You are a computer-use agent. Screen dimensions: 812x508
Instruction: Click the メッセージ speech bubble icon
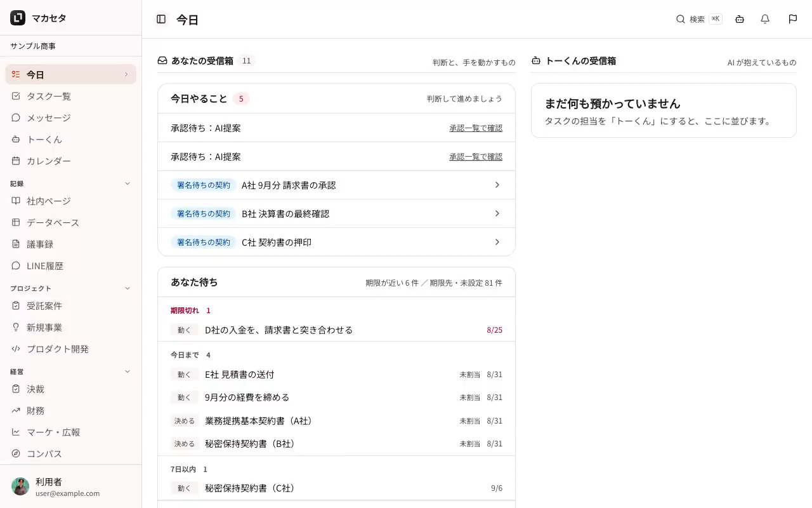click(16, 117)
